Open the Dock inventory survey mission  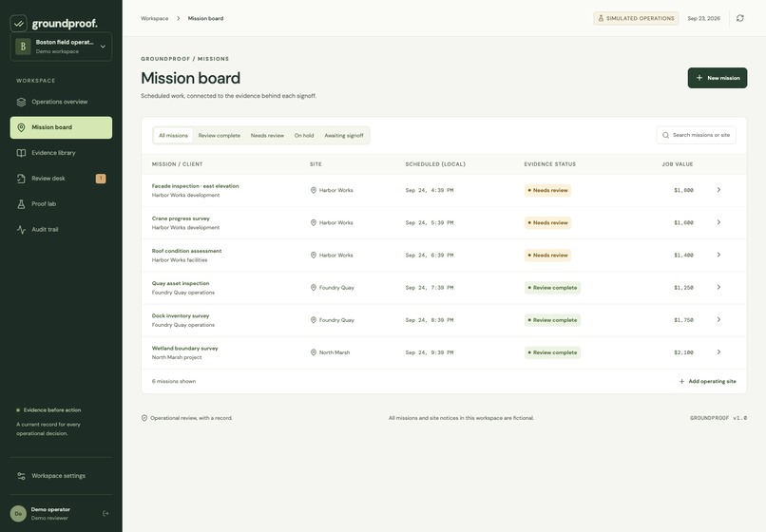point(181,315)
